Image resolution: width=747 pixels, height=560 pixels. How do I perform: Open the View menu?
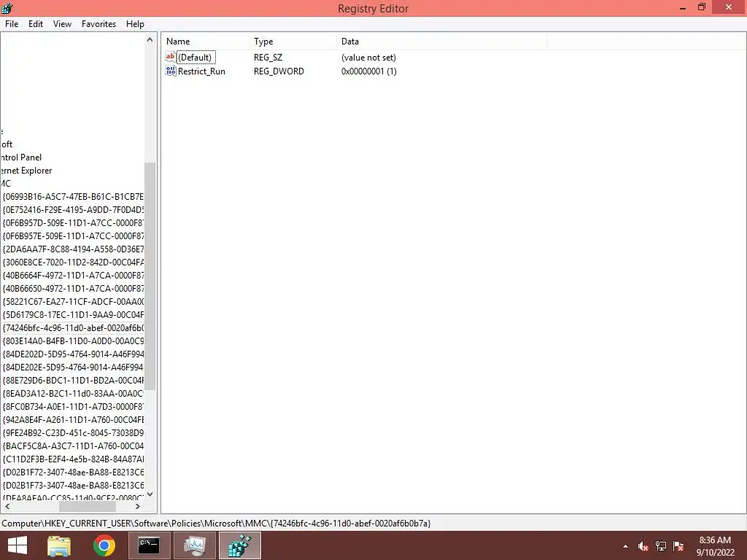[x=62, y=24]
